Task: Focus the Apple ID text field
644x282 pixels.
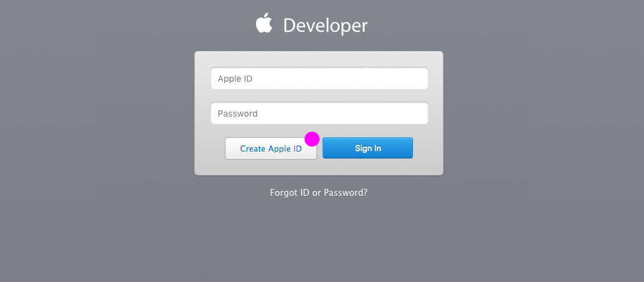Action: pos(319,78)
